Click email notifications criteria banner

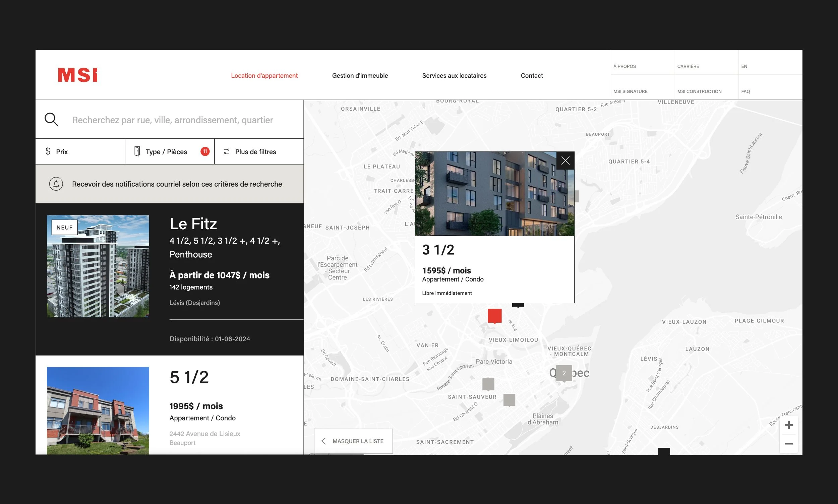[x=177, y=184]
